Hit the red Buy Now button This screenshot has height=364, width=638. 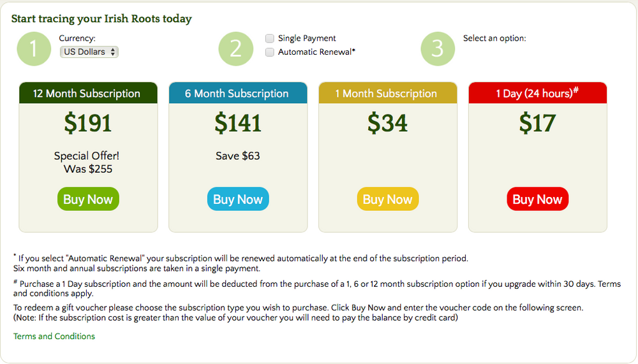pyautogui.click(x=537, y=199)
